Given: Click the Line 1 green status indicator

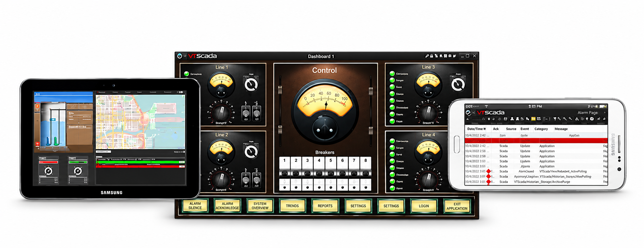Looking at the screenshot, I should [187, 74].
